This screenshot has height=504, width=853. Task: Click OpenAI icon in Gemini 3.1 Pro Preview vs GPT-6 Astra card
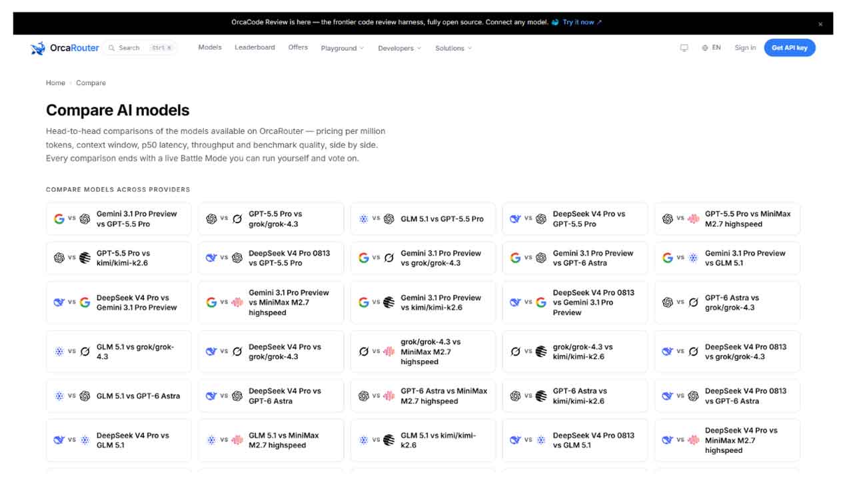[541, 258]
